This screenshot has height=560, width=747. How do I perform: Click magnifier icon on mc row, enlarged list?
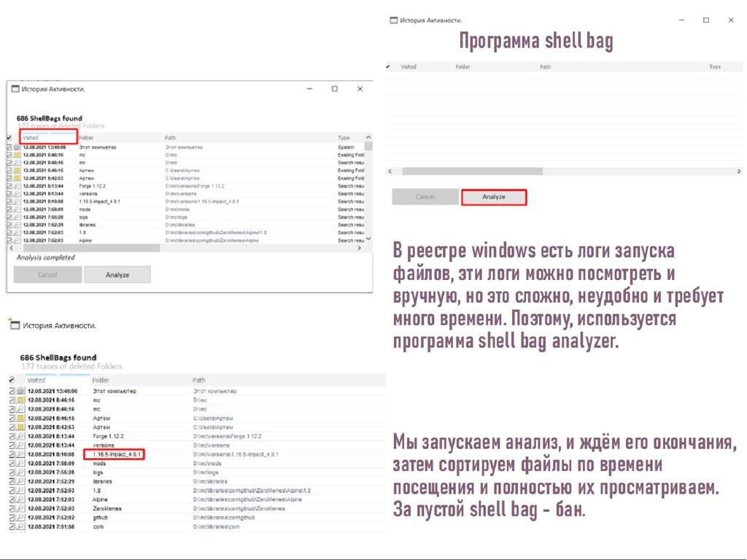click(20, 409)
